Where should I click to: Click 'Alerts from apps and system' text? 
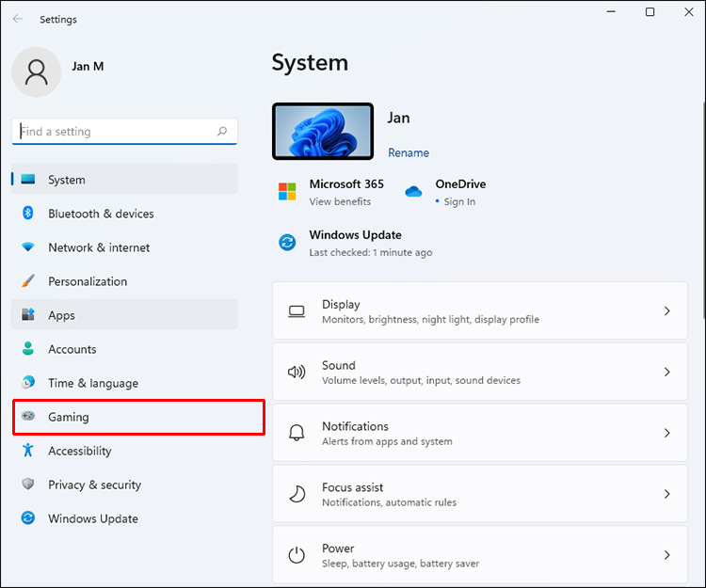[x=387, y=441]
